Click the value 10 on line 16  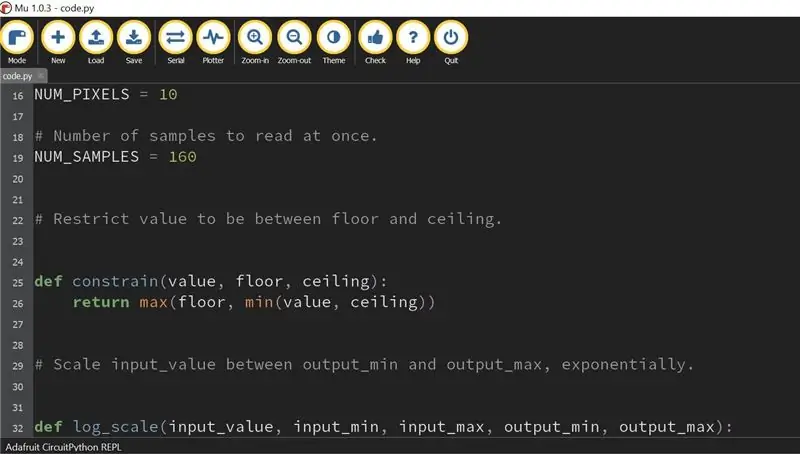point(168,95)
